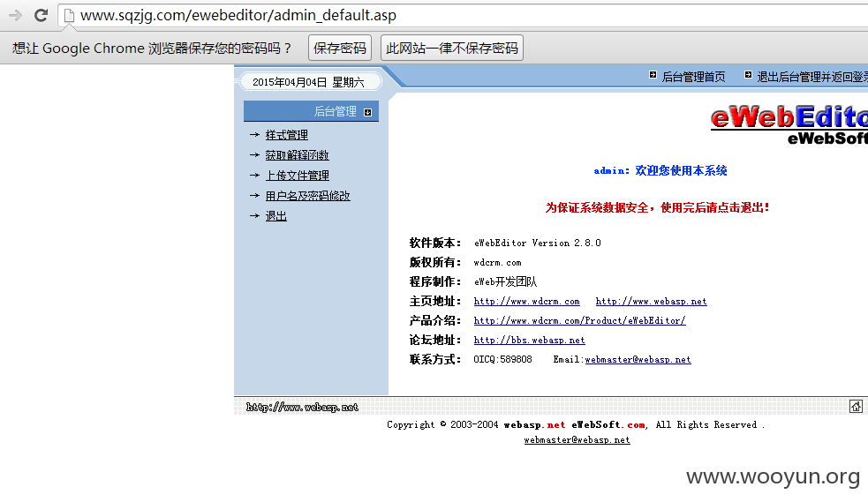Open 样式管理 menu link
Screen dimensions: 868x502
click(x=287, y=135)
